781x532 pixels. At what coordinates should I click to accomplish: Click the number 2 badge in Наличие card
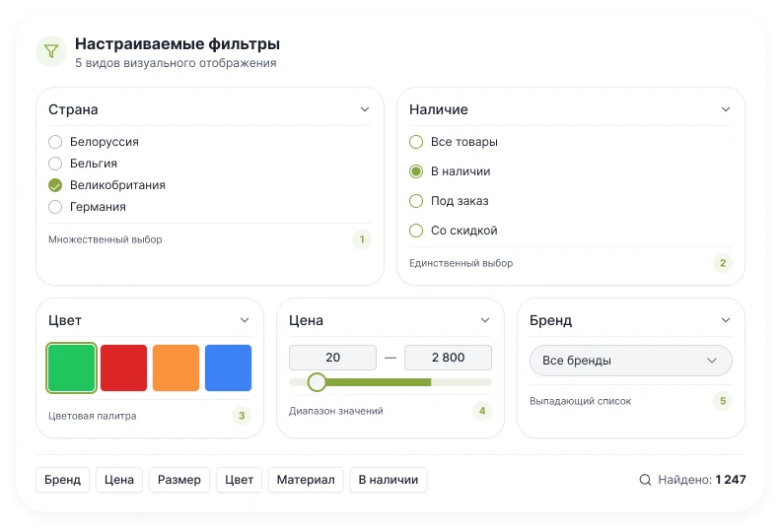click(x=723, y=263)
